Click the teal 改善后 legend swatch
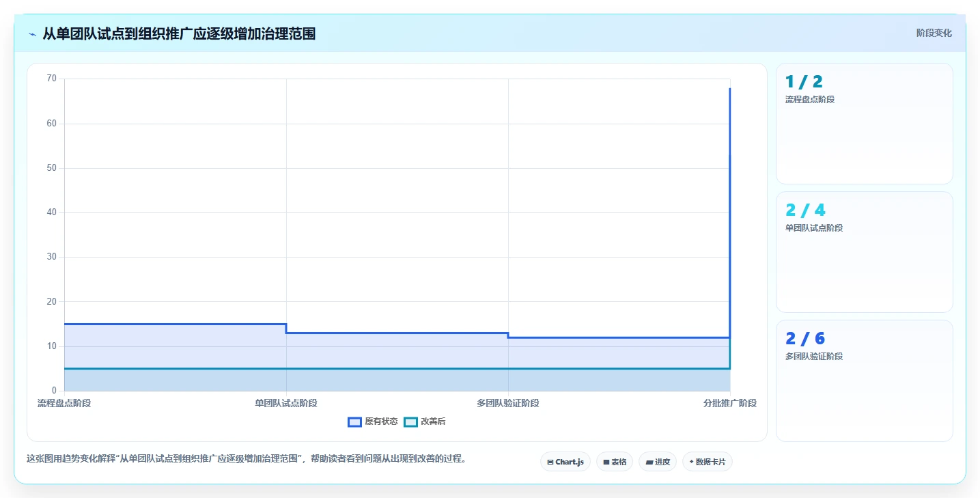980x498 pixels. coord(410,421)
